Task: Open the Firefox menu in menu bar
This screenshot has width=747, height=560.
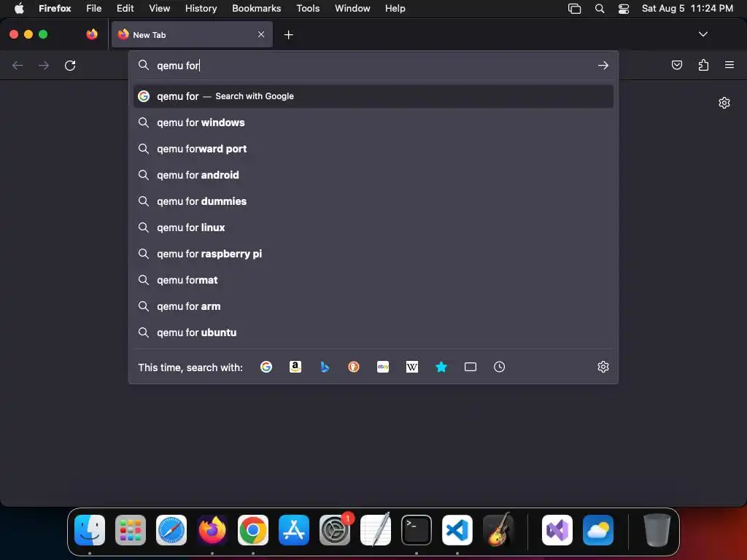Action: click(x=55, y=9)
